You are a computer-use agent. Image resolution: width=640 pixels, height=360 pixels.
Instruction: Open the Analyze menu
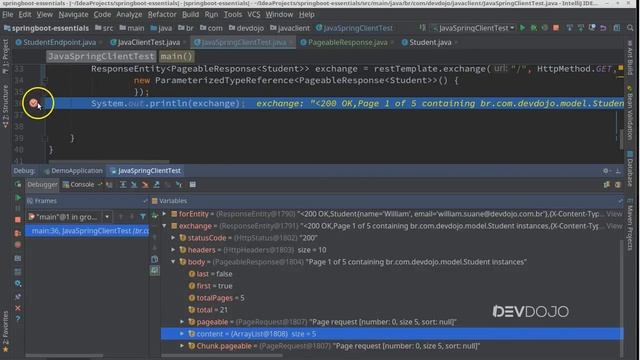(x=129, y=14)
